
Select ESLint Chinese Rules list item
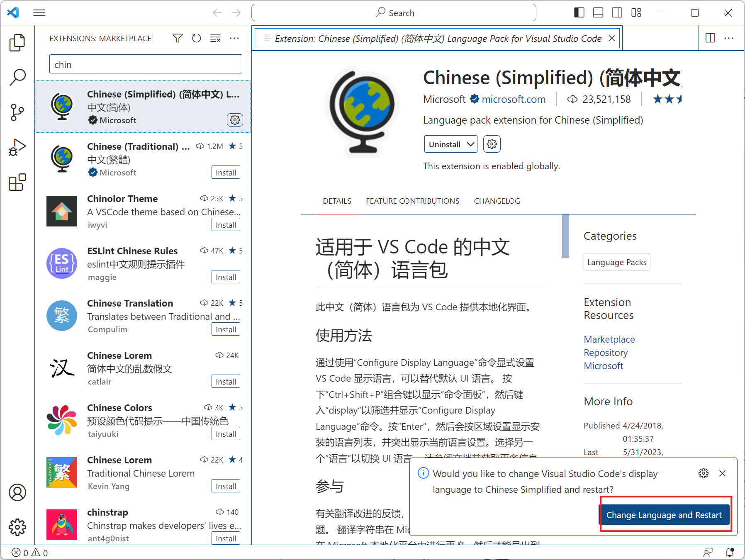[143, 264]
